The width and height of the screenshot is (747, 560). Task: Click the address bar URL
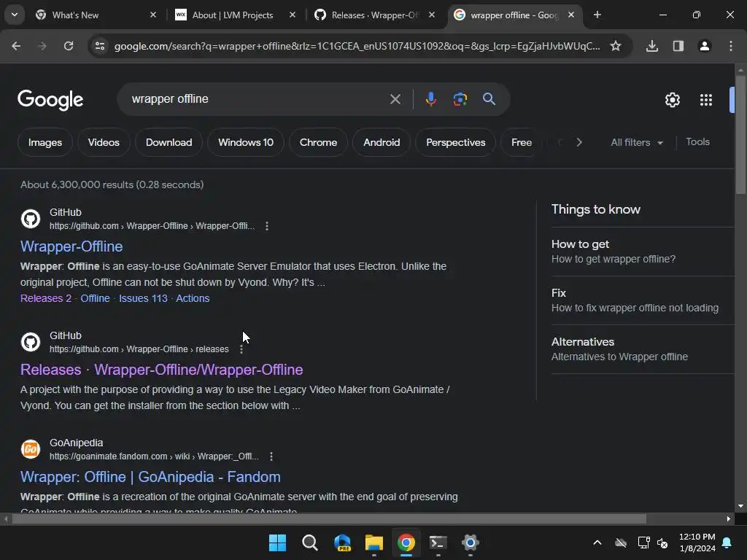357,46
